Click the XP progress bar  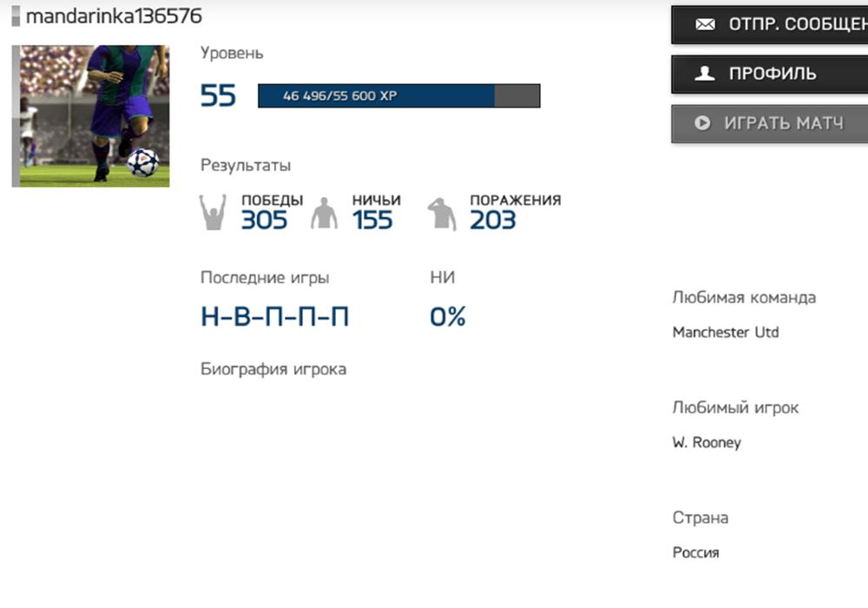[x=398, y=96]
